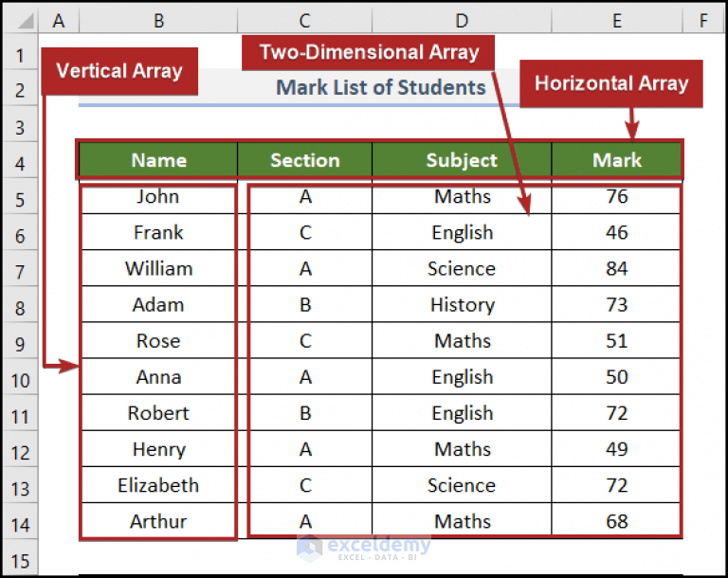This screenshot has height=578, width=728.
Task: Select the mark cell 49
Action: tap(616, 449)
